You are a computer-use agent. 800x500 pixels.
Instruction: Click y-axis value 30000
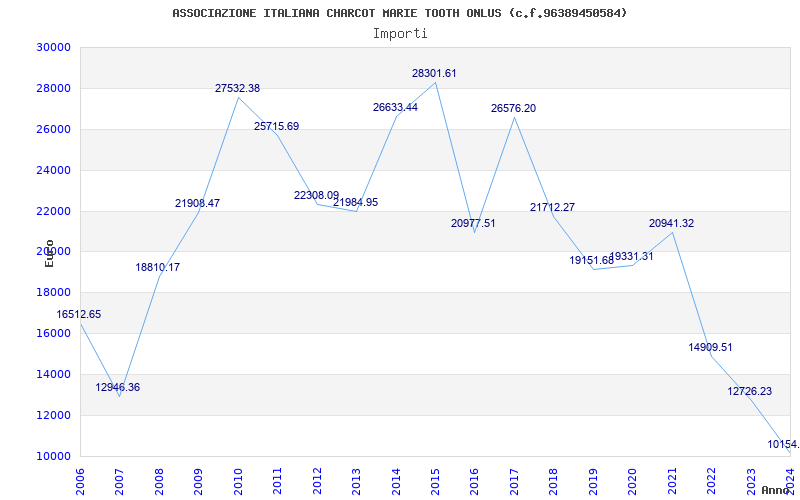53,47
